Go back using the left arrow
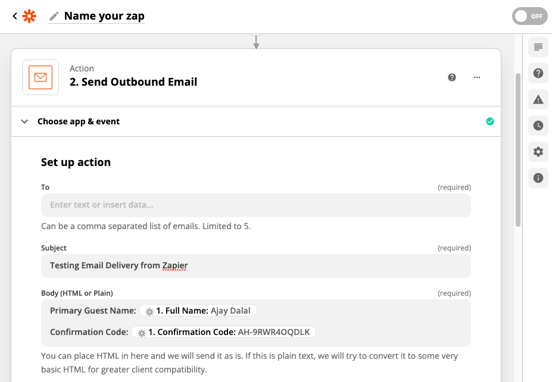Viewport: 552px width, 382px height. 15,16
